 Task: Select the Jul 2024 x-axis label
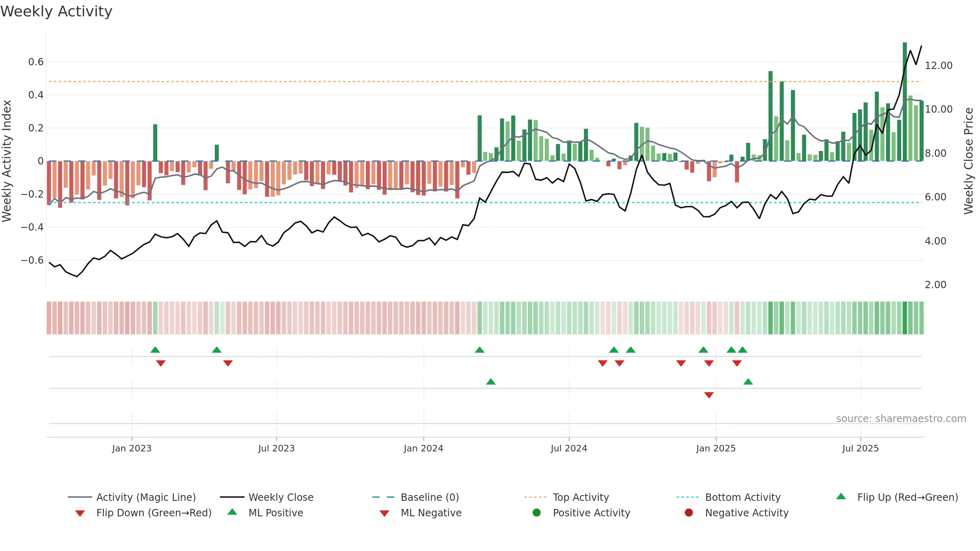[x=569, y=448]
